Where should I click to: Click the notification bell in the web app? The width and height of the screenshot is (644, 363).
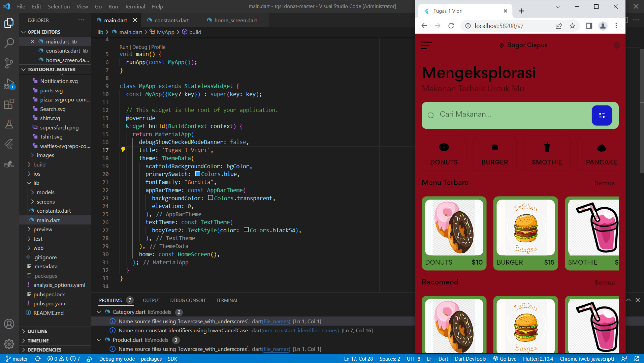(616, 46)
